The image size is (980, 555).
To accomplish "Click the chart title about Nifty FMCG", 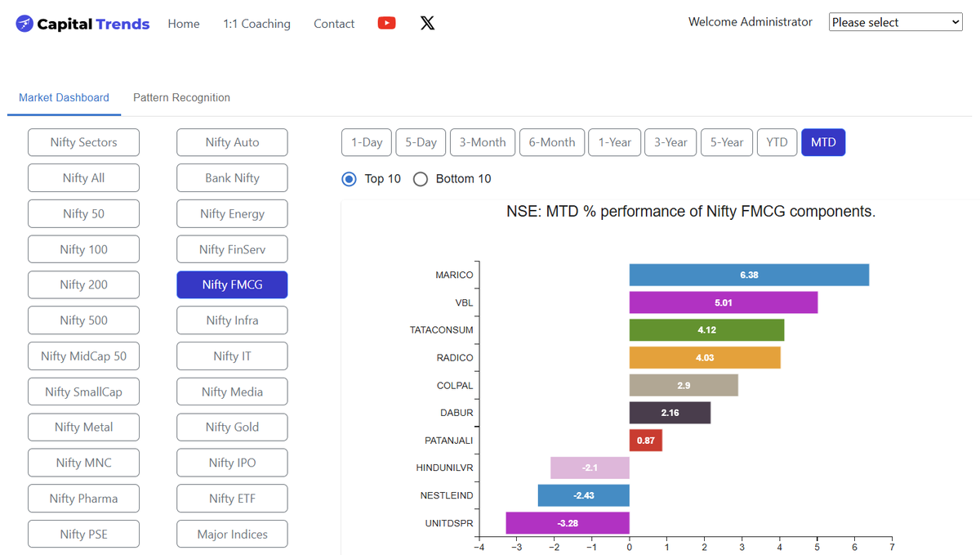I will (x=691, y=212).
